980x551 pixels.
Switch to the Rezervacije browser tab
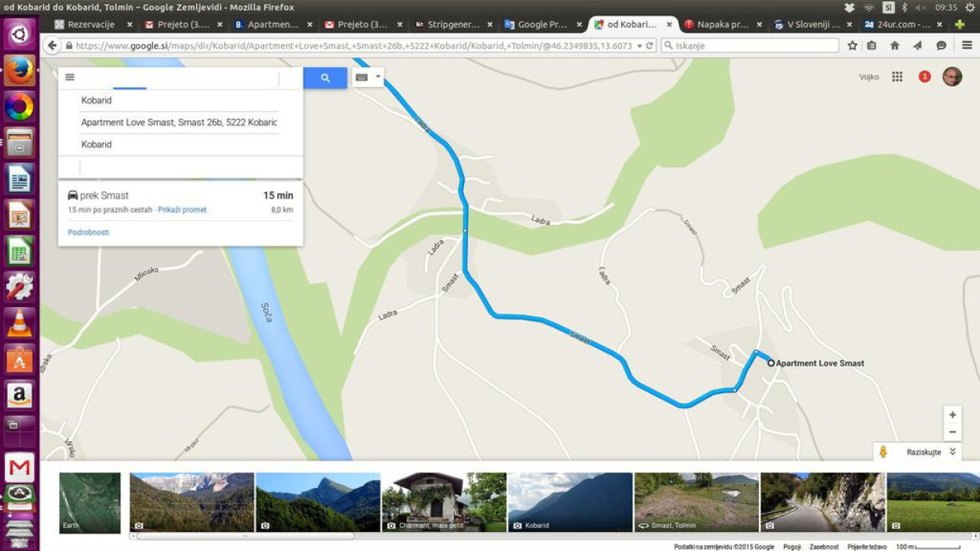[92, 25]
